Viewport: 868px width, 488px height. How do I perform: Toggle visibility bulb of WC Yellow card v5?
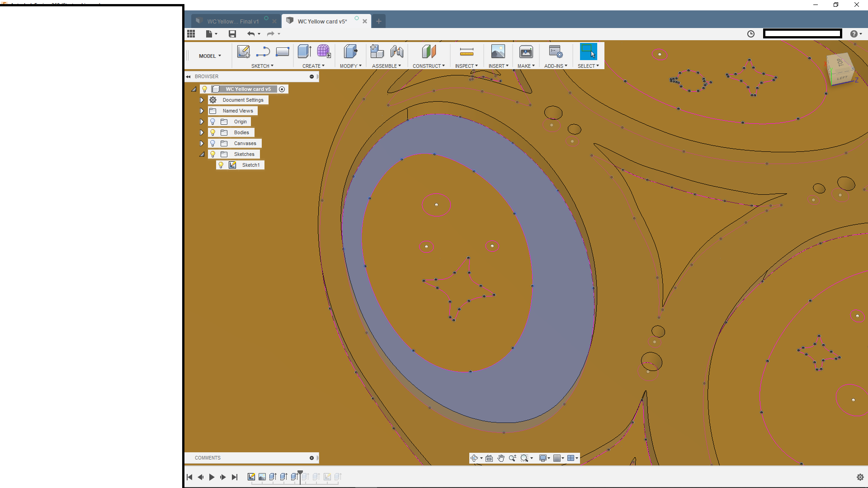205,89
